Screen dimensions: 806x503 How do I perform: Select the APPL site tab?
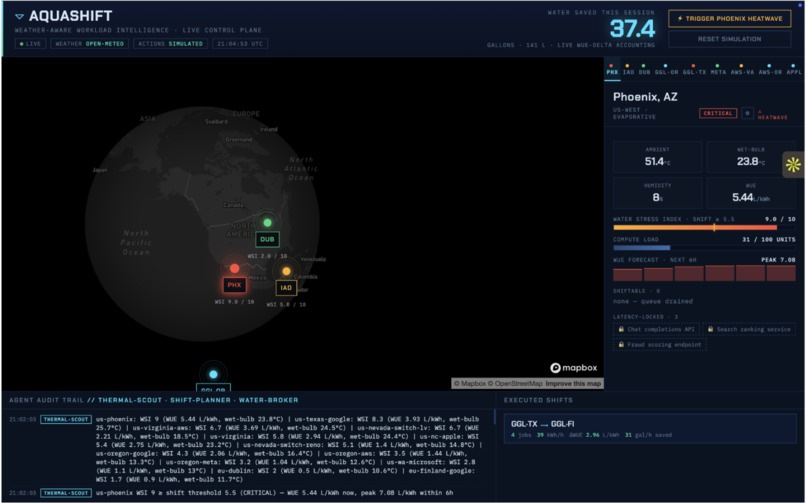point(794,70)
